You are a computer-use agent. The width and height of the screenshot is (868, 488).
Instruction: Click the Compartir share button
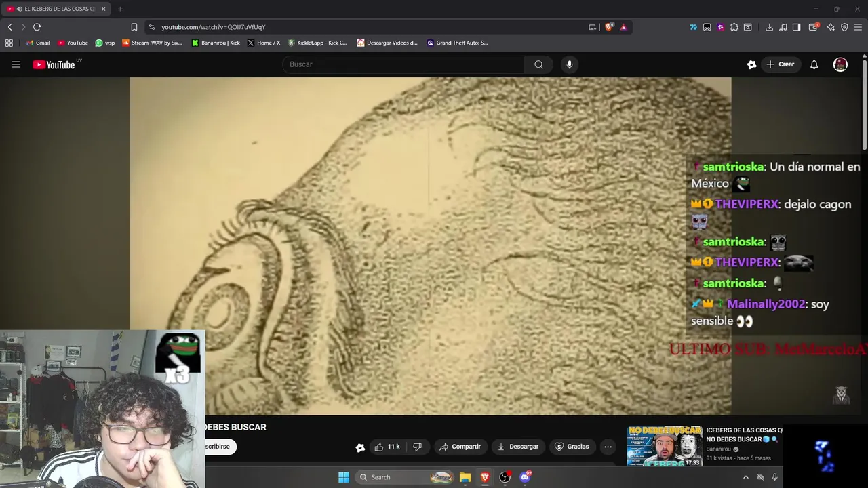[x=460, y=447]
